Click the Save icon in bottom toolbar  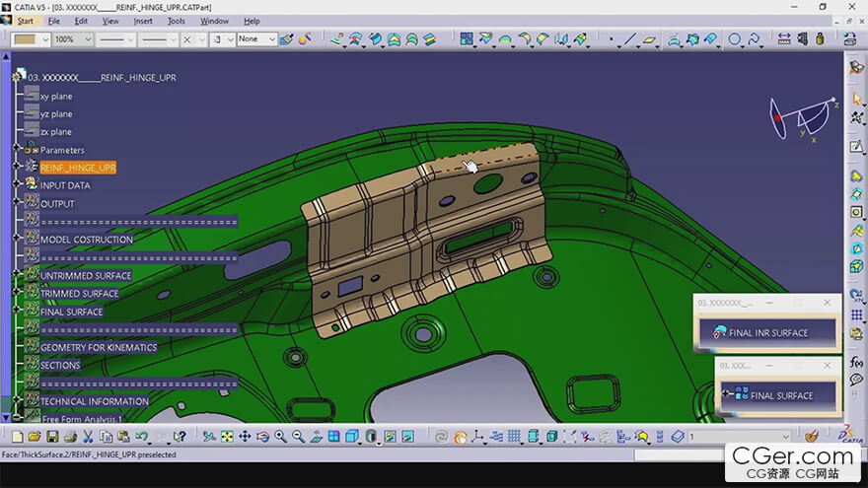52,437
